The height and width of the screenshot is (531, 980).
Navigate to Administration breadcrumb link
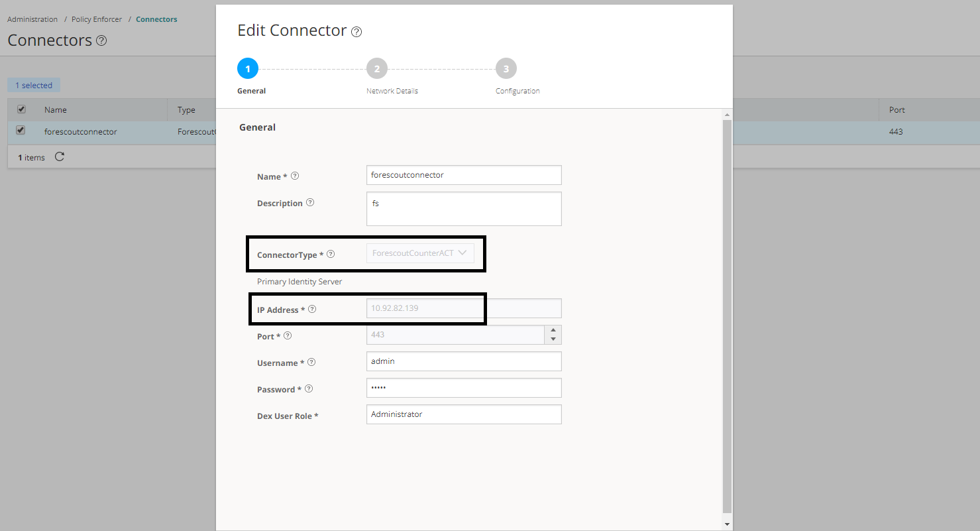pos(32,19)
